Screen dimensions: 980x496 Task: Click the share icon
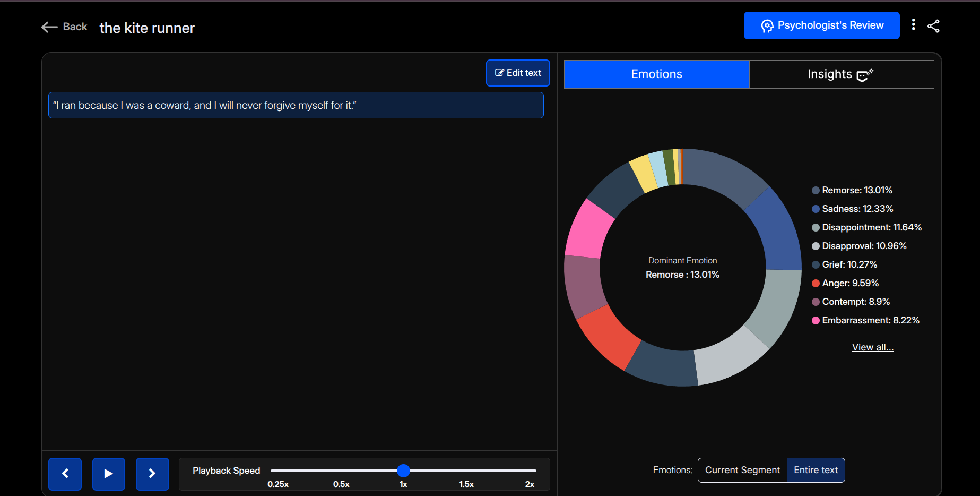tap(933, 26)
